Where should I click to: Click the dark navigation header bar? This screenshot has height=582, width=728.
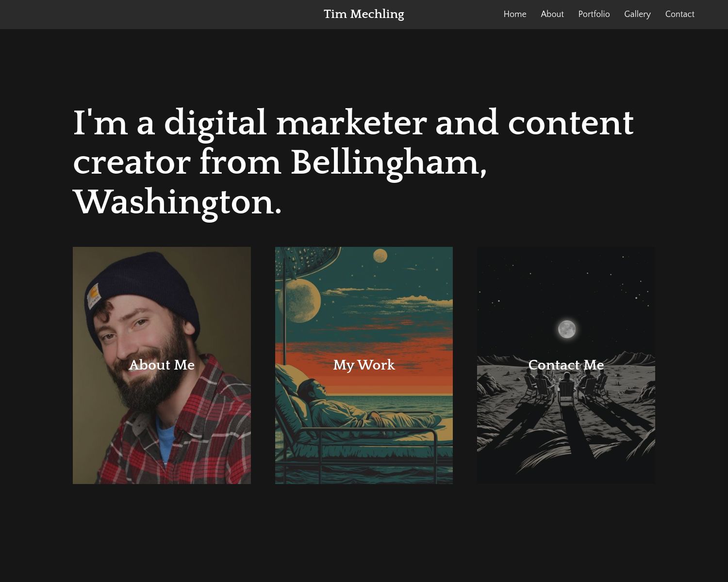point(243,14)
